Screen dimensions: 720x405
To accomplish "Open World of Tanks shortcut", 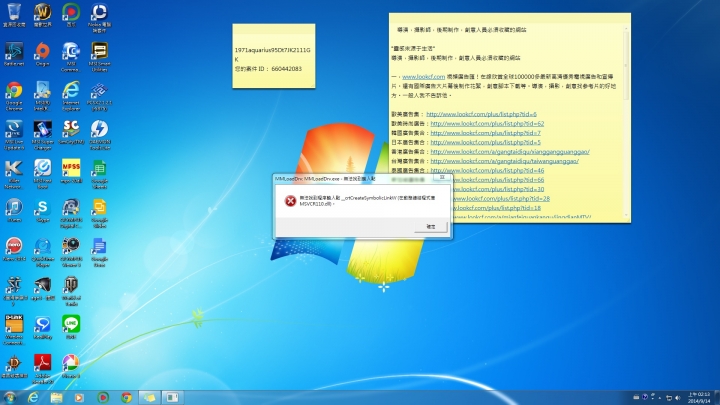I will tap(71, 291).
